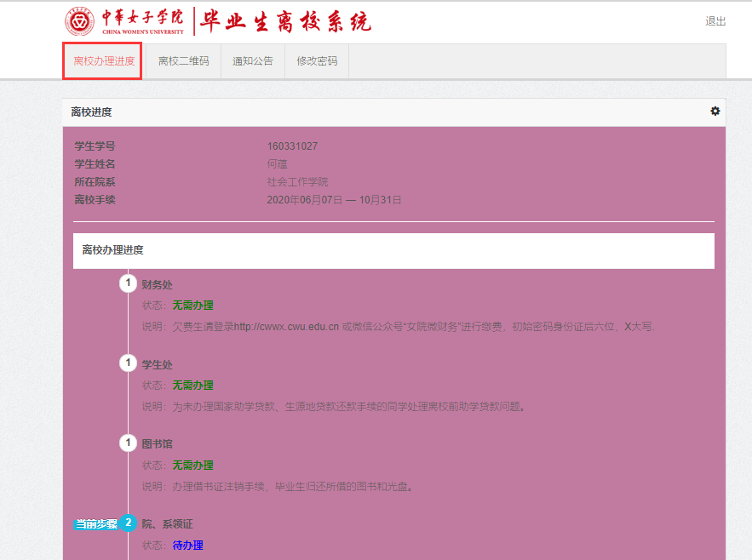Log out using the 退出 link

[715, 21]
